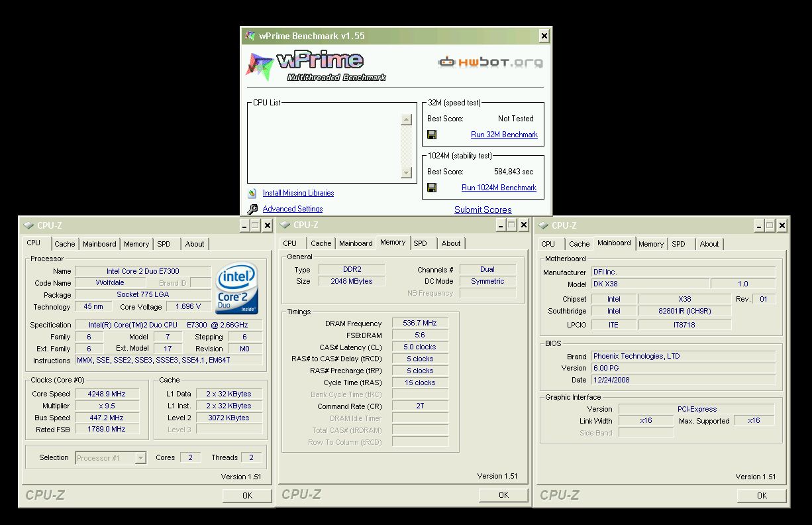Image resolution: width=812 pixels, height=525 pixels.
Task: Click the Southbridge value 82801IR (ICH9R)
Action: click(x=685, y=311)
